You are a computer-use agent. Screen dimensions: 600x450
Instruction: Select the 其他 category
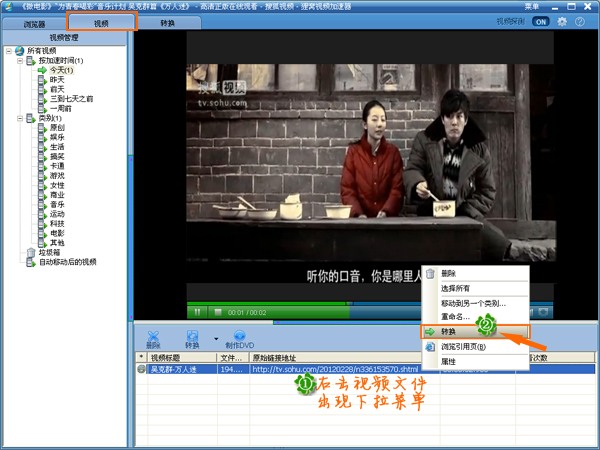tap(57, 243)
